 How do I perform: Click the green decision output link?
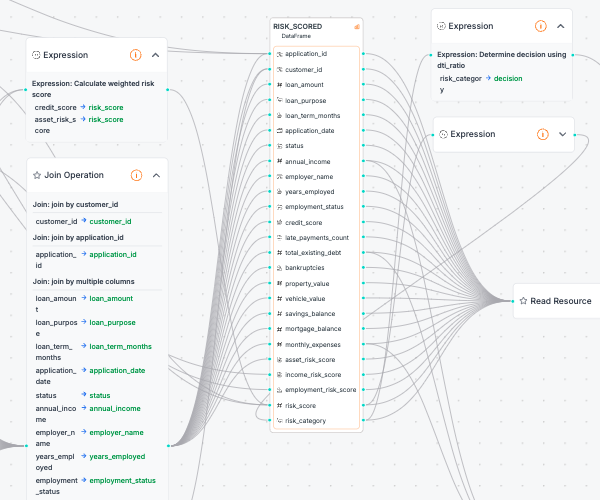tap(508, 78)
